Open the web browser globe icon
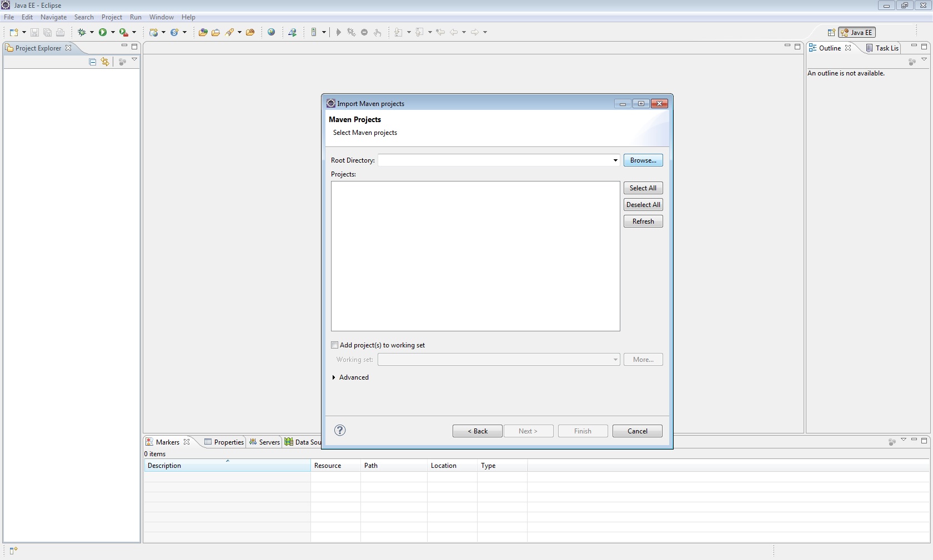 click(271, 32)
